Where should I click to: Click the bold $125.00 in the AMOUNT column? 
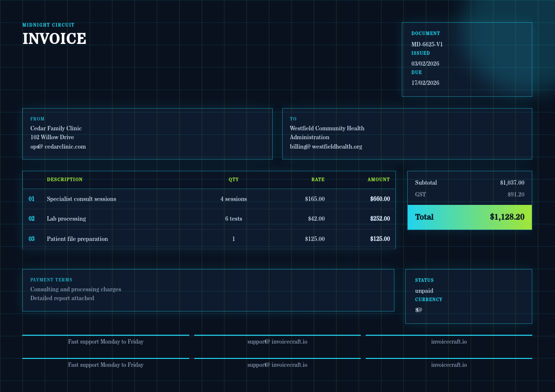(x=380, y=239)
